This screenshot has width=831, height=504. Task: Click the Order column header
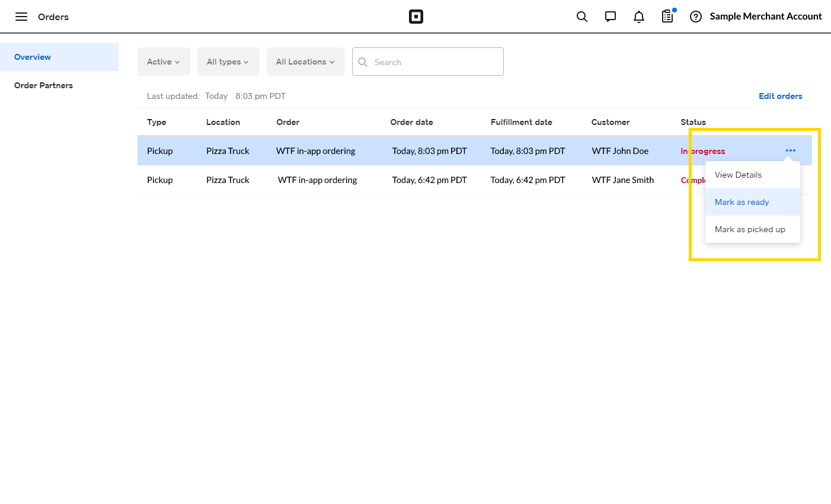coord(288,122)
